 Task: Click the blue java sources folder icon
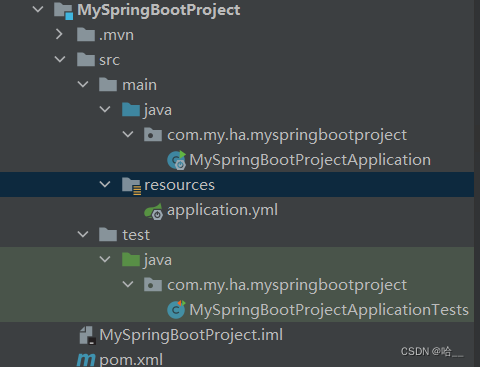point(131,110)
